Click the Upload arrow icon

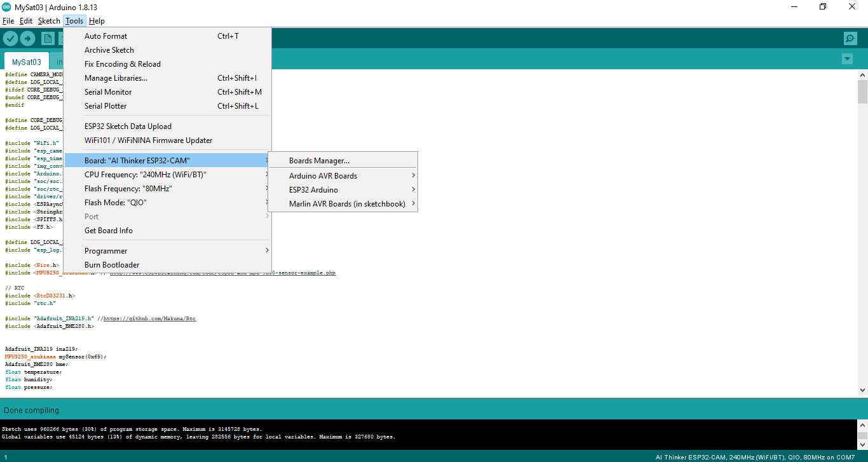[x=27, y=39]
